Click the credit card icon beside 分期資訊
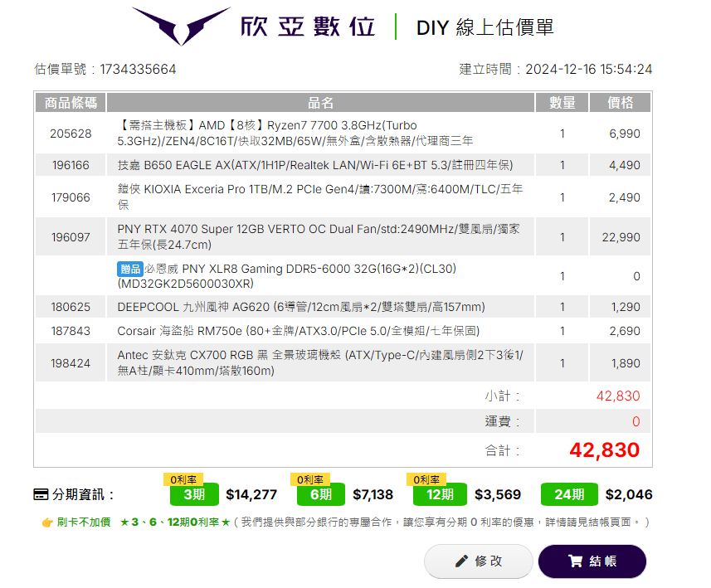 pos(41,495)
